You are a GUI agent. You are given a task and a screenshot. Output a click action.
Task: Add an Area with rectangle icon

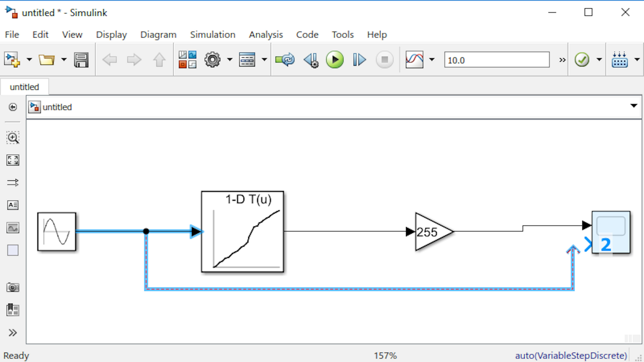13,250
